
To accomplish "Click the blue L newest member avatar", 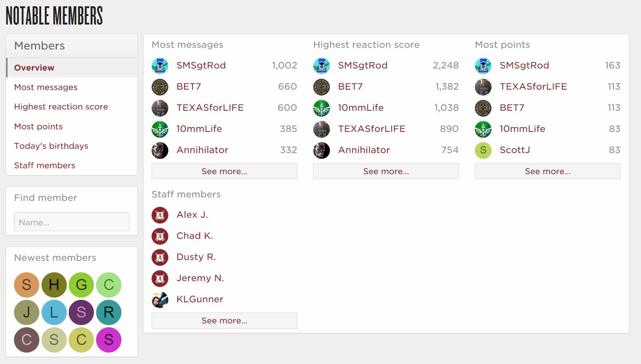I will point(54,312).
